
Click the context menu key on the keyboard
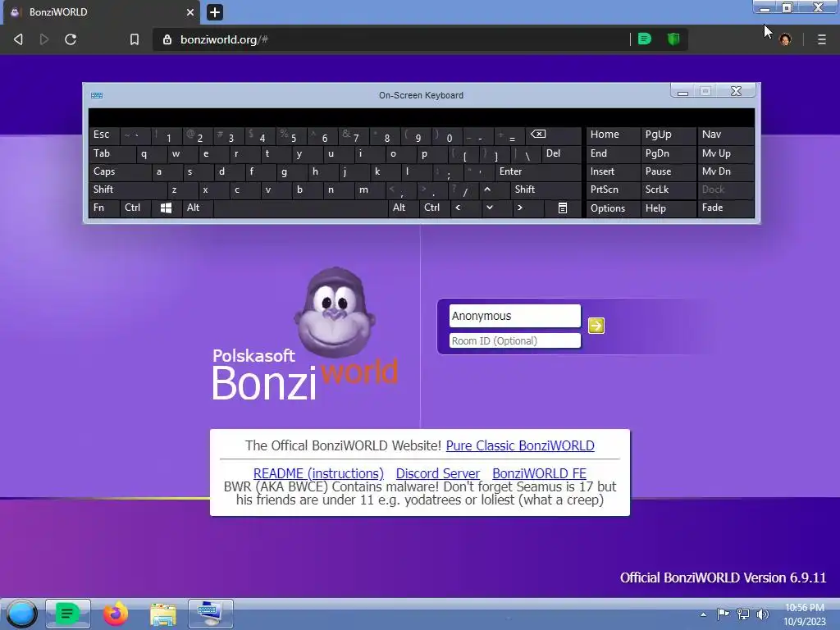click(562, 208)
